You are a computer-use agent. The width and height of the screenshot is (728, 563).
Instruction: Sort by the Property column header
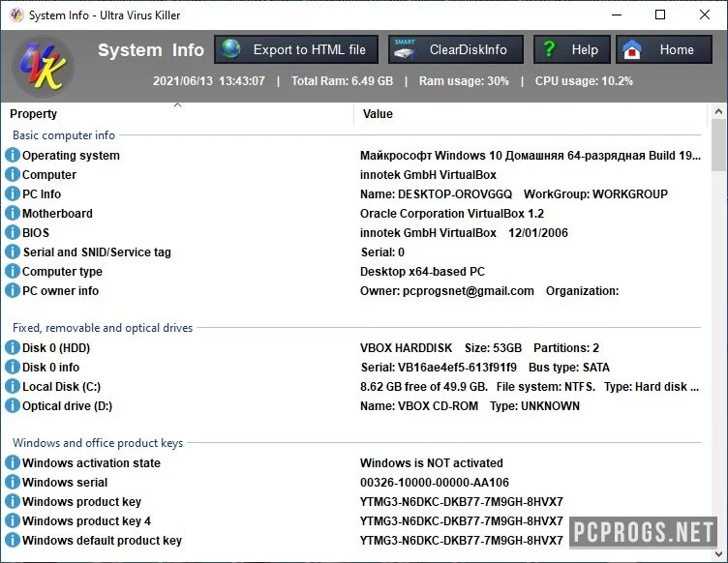[177, 113]
